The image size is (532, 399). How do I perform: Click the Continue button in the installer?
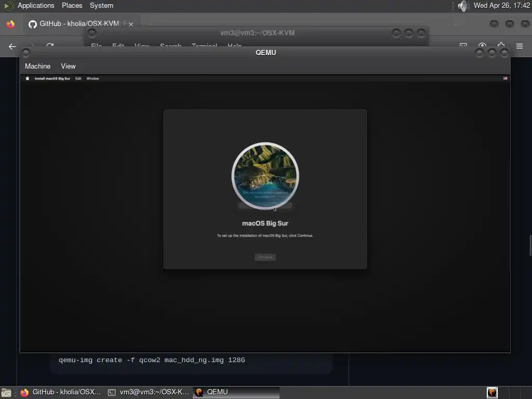point(265,257)
